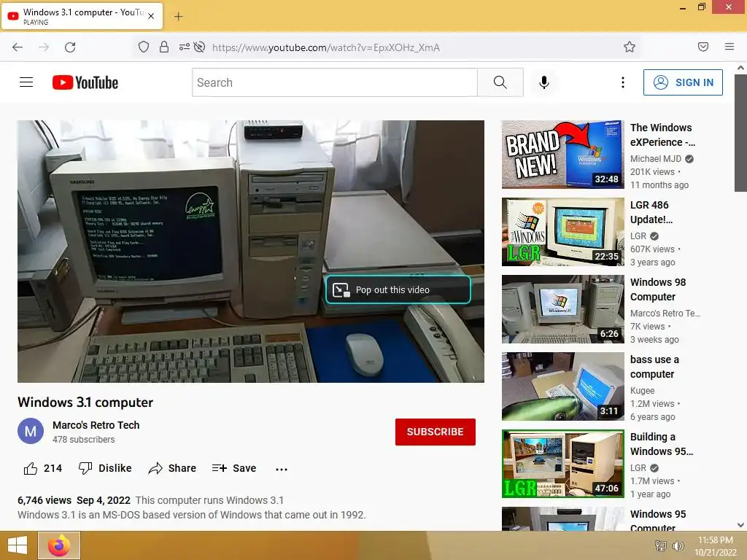747x560 pixels.
Task: Go to the YouTube home logo
Action: click(x=85, y=82)
